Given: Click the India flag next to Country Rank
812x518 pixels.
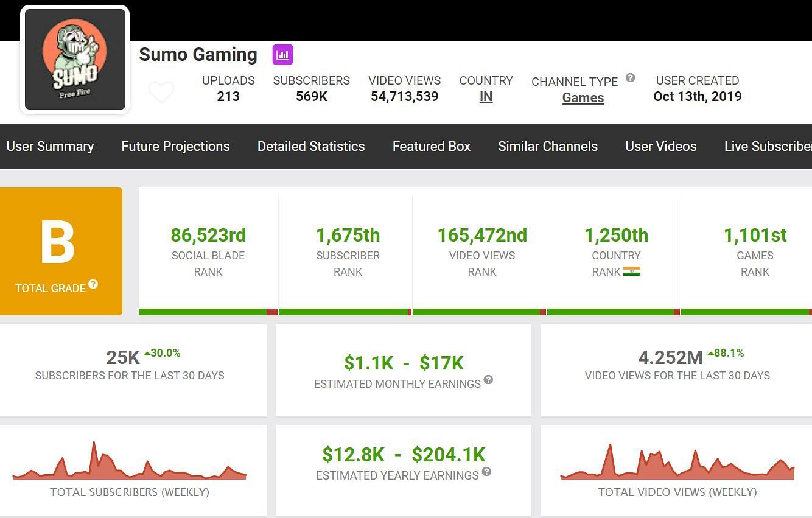Looking at the screenshot, I should click(632, 271).
